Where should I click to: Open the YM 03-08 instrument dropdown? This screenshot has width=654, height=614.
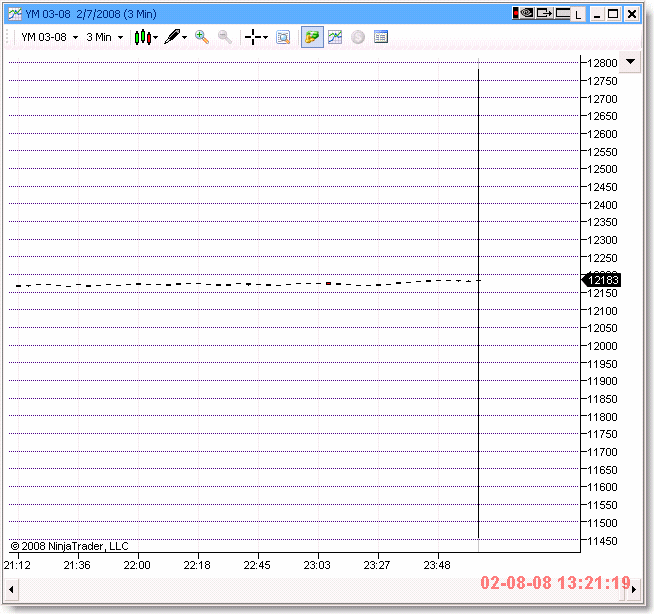tap(50, 37)
